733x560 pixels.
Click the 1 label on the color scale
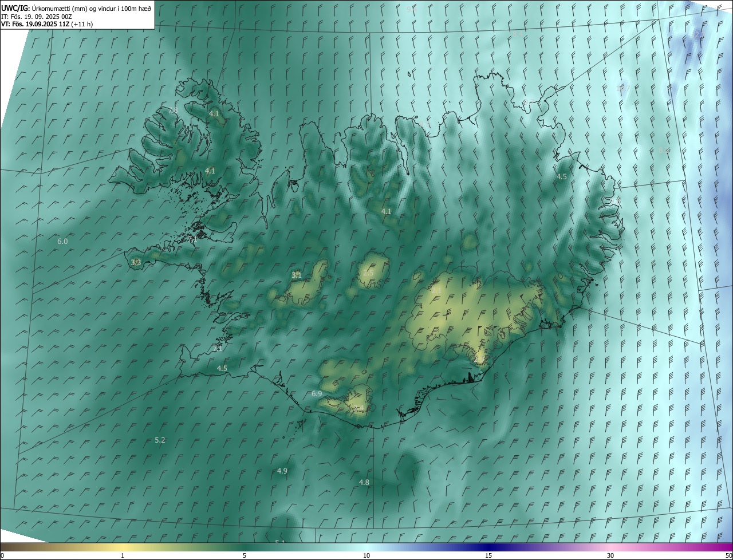click(x=123, y=556)
